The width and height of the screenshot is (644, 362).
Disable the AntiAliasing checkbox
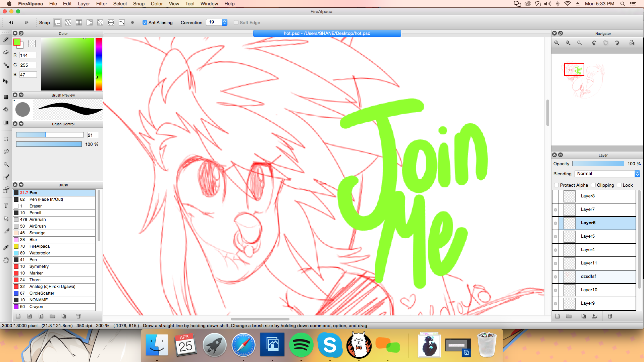point(145,22)
